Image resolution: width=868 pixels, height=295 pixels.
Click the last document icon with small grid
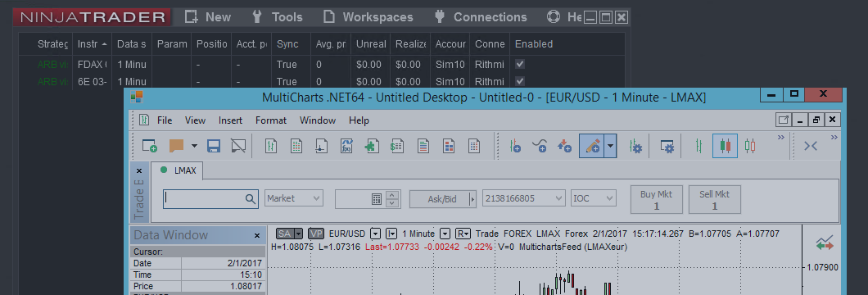point(474,146)
